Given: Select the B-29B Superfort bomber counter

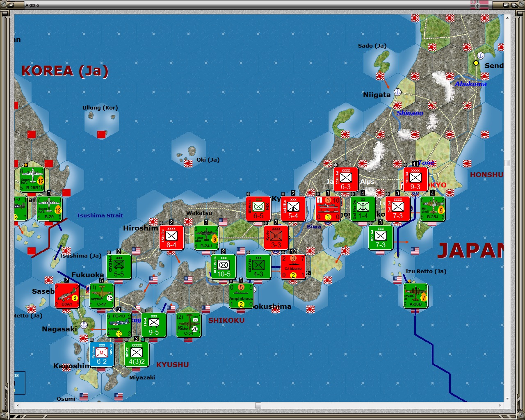Looking at the screenshot, I should tap(32, 179).
